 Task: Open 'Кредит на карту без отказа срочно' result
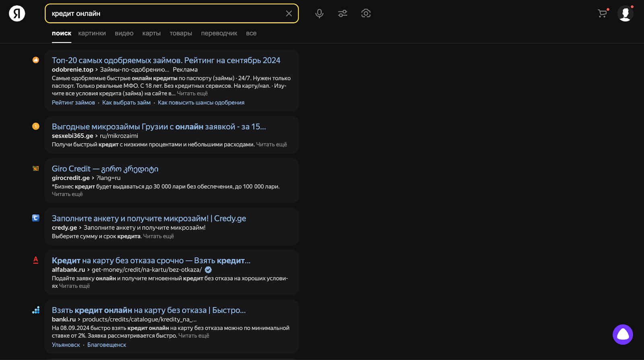pos(151,261)
